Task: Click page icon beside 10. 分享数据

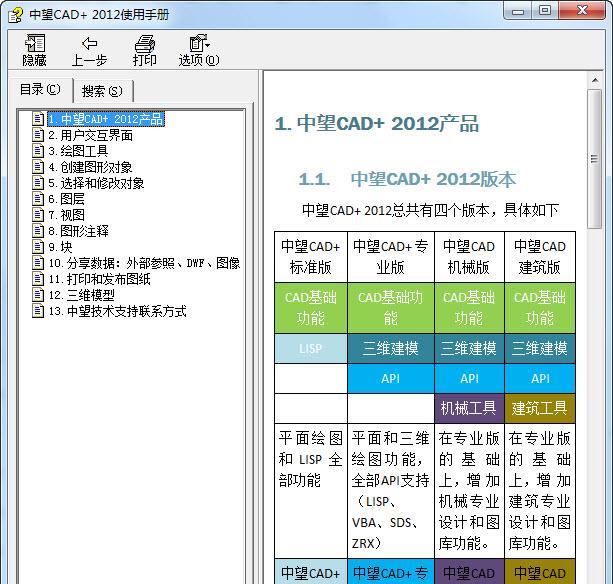Action: point(38,263)
